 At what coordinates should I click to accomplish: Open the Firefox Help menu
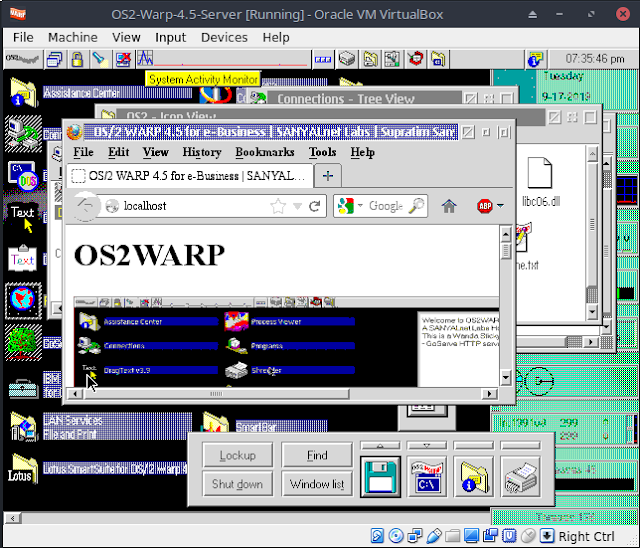pyautogui.click(x=362, y=152)
